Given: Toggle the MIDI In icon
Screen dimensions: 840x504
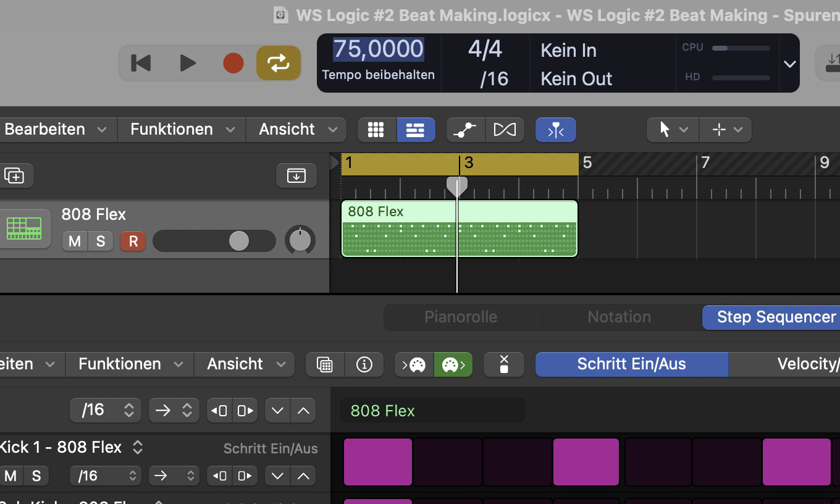Looking at the screenshot, I should [x=414, y=364].
